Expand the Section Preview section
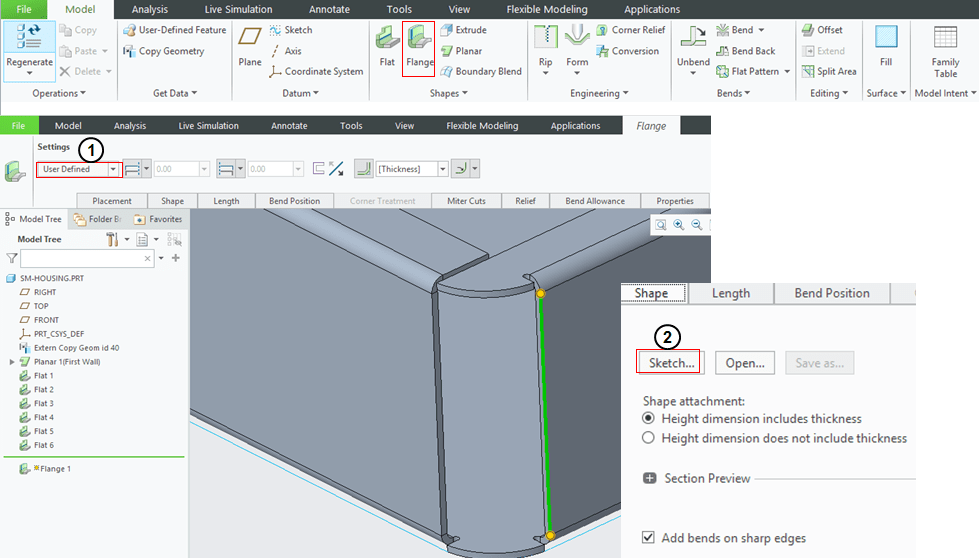The height and width of the screenshot is (558, 979). pos(650,479)
